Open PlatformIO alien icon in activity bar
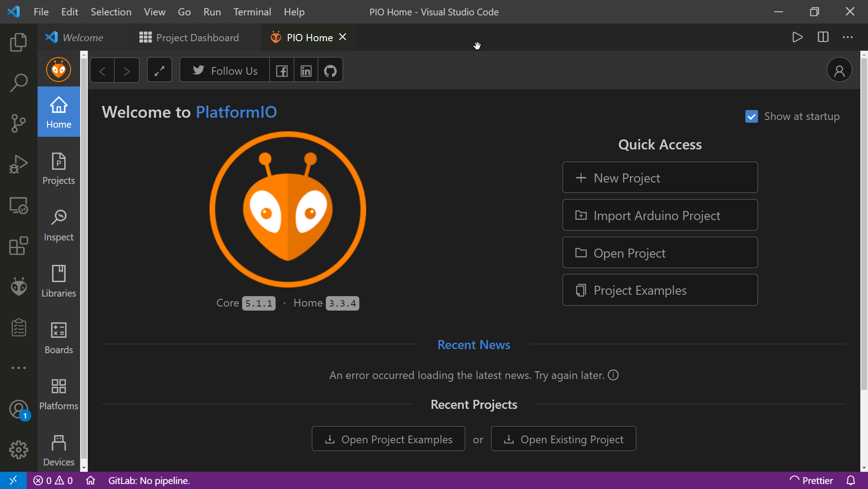The image size is (868, 489). pos(19,287)
